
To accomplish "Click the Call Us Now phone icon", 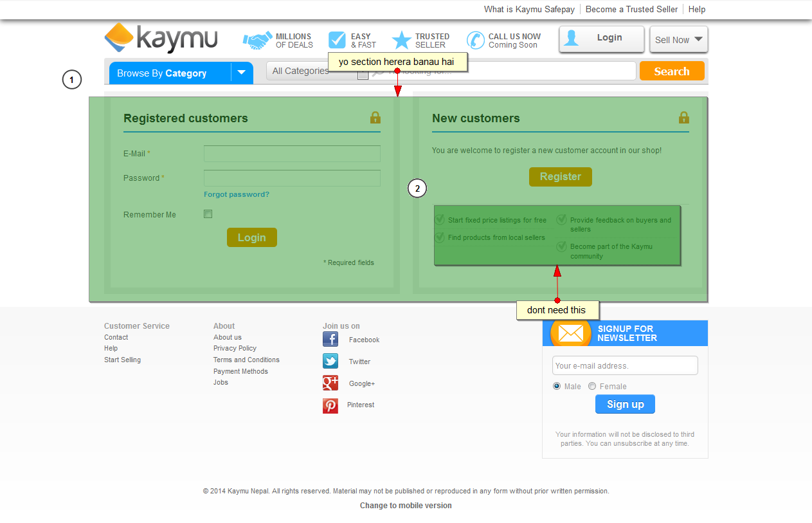I will [x=476, y=41].
